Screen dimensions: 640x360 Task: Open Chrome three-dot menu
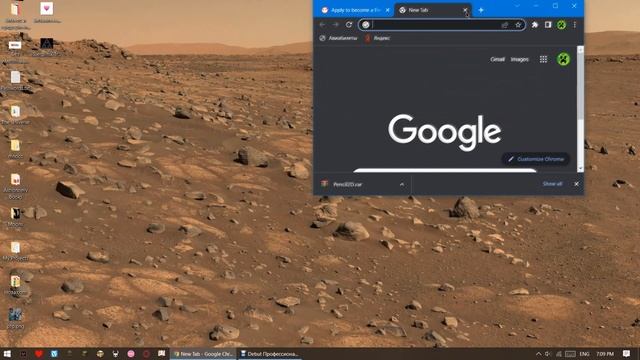(x=574, y=25)
